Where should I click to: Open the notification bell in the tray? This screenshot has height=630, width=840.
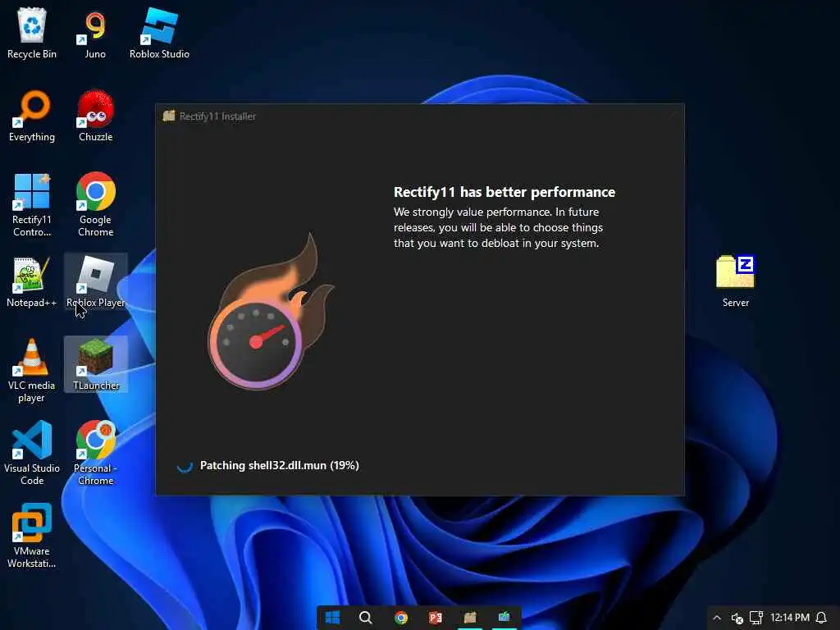(821, 618)
